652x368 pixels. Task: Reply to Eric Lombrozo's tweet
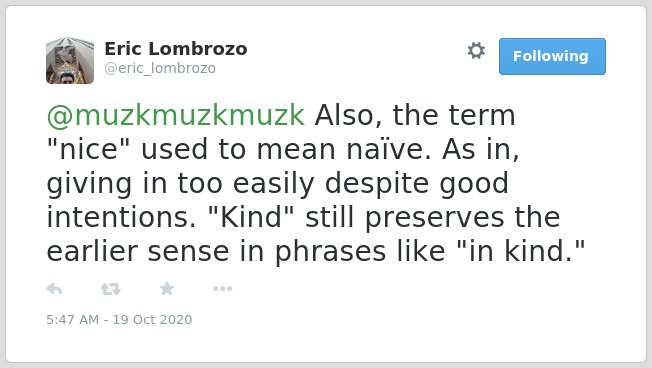(x=54, y=289)
